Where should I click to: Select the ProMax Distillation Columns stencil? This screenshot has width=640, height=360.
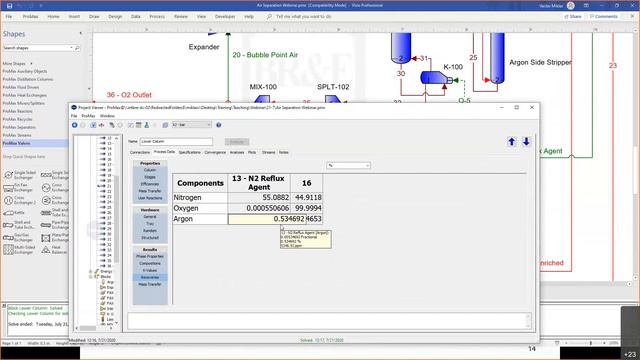click(x=28, y=79)
